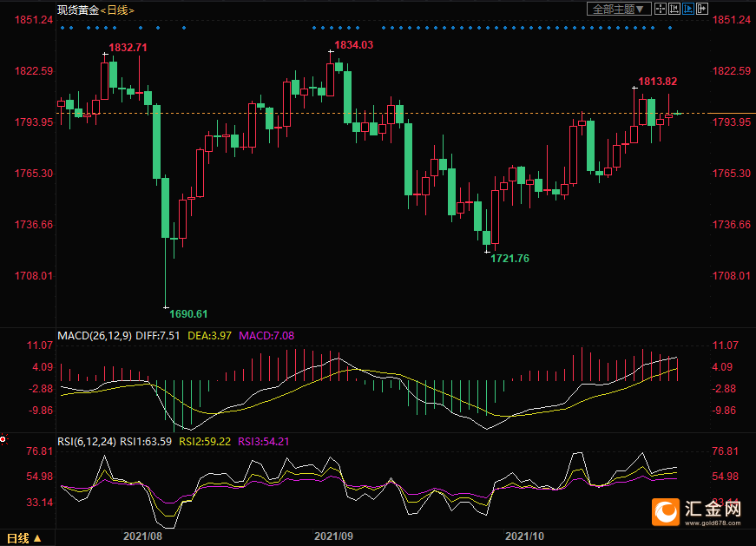
Task: Click the 1813.82 high price label
Action: tap(658, 82)
